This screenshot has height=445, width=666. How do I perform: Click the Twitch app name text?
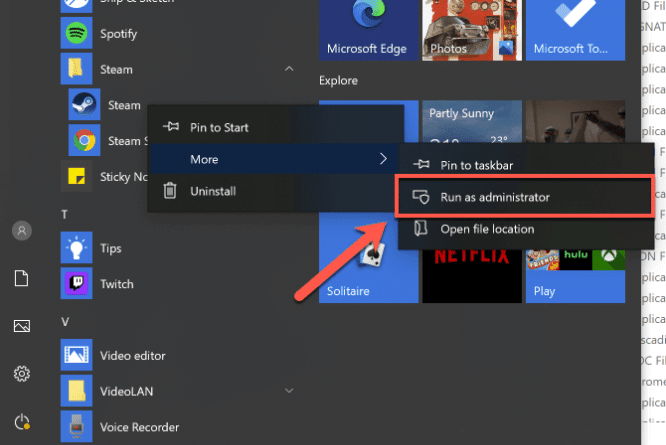[x=117, y=284]
